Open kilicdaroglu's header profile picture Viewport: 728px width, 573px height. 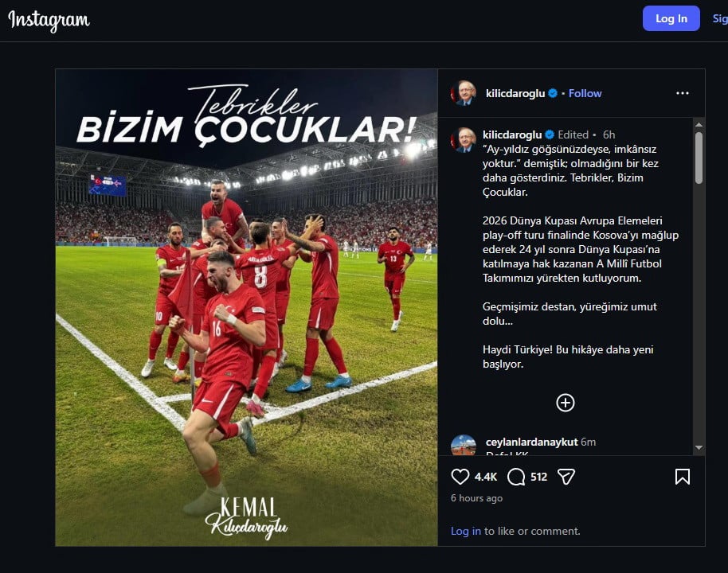pos(464,93)
